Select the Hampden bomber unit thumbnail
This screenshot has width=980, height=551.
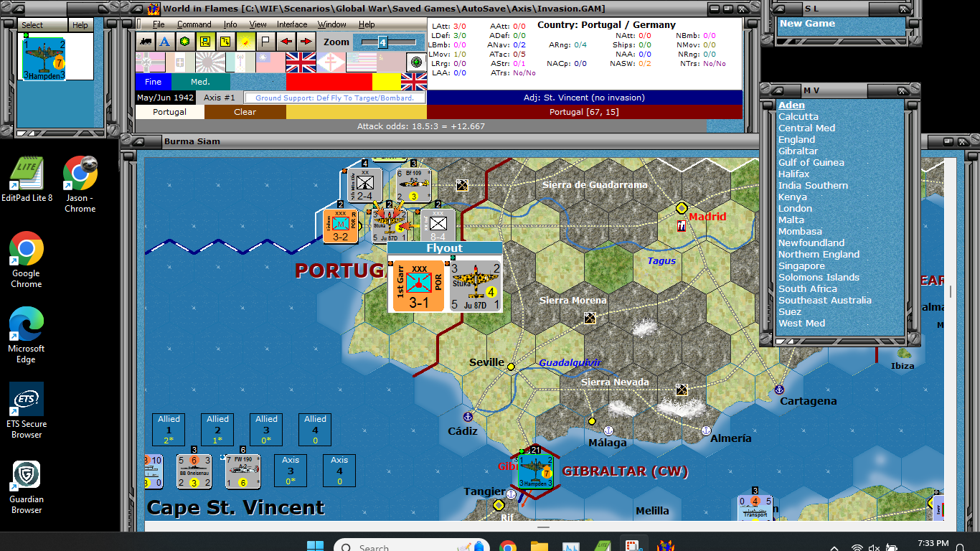click(x=44, y=60)
